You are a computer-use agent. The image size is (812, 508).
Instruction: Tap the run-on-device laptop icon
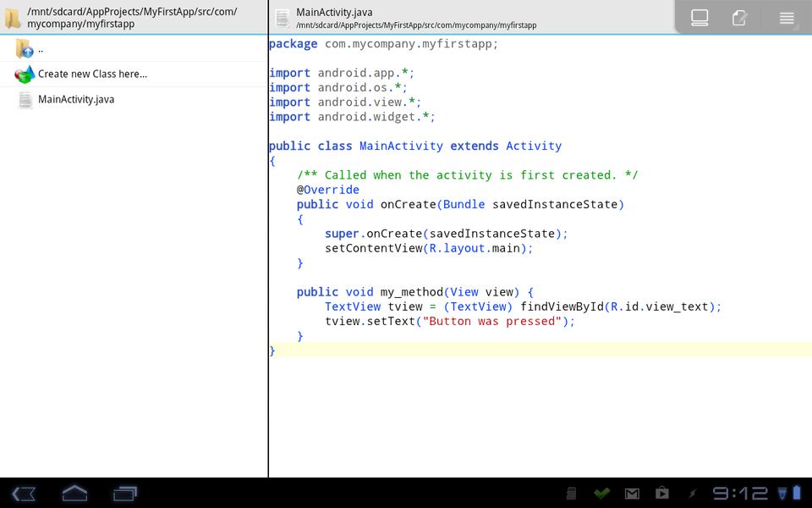coord(700,18)
